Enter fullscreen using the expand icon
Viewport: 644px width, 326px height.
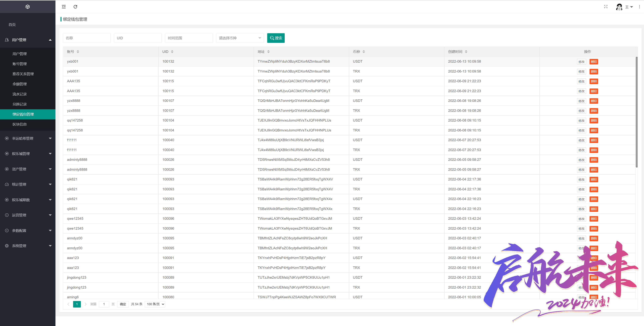coord(606,7)
